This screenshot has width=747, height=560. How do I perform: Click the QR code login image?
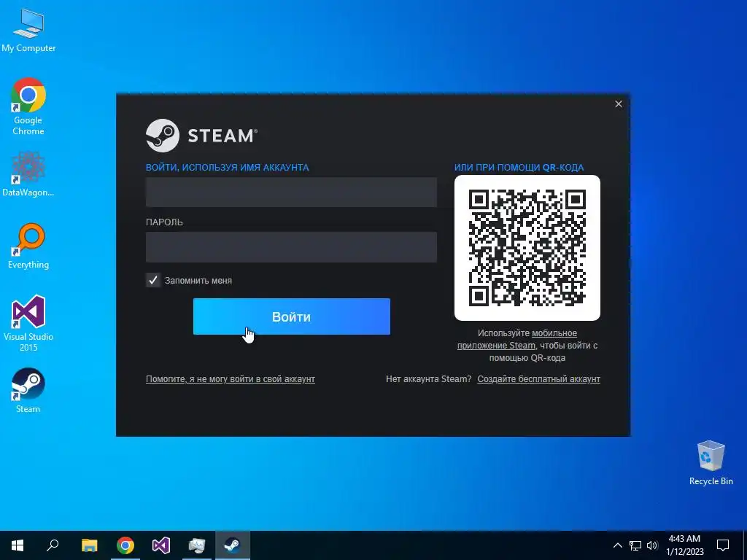click(527, 248)
